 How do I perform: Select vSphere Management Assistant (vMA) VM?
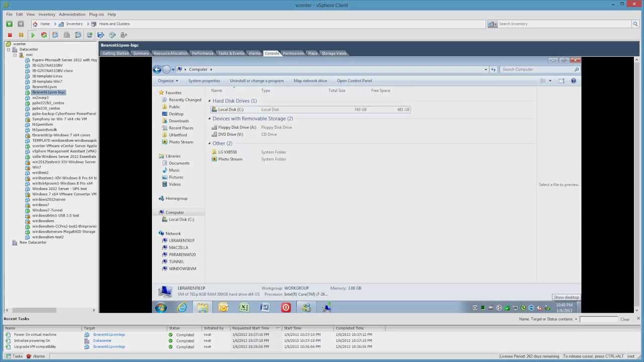64,151
